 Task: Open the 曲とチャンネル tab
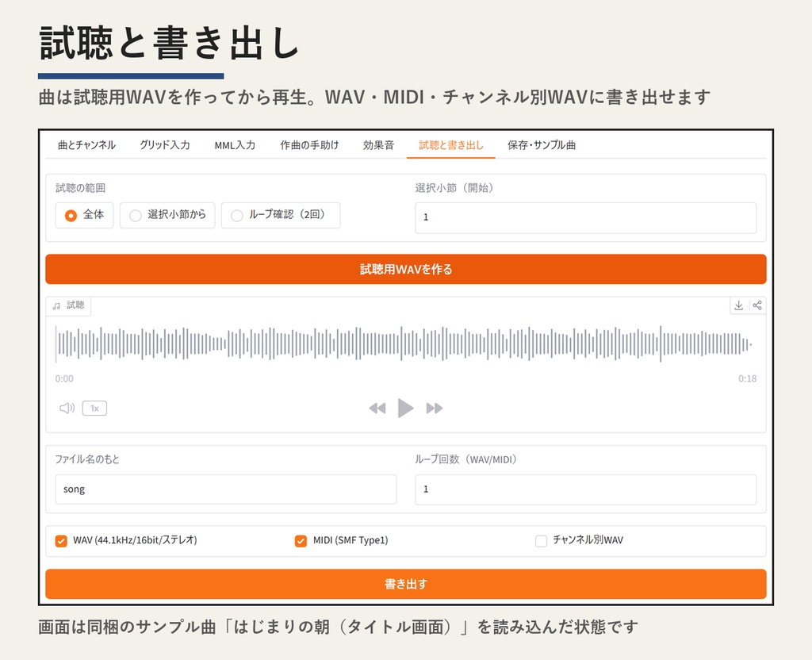[86, 145]
